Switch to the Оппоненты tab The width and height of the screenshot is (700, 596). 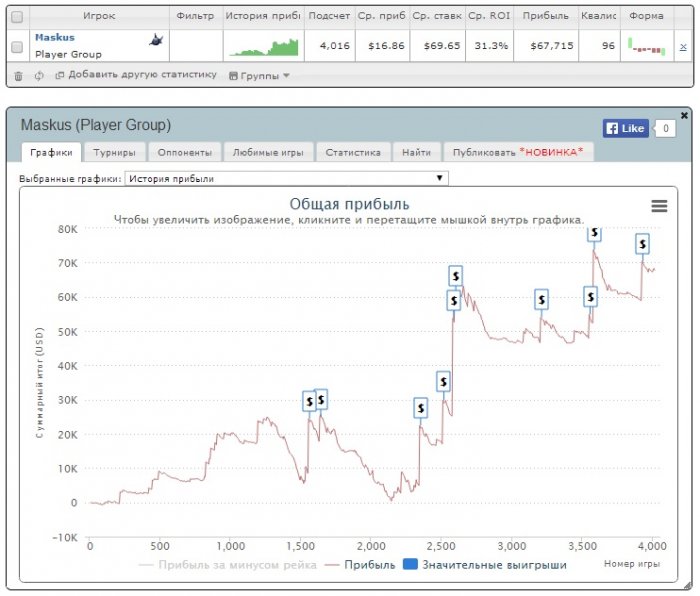pyautogui.click(x=185, y=153)
